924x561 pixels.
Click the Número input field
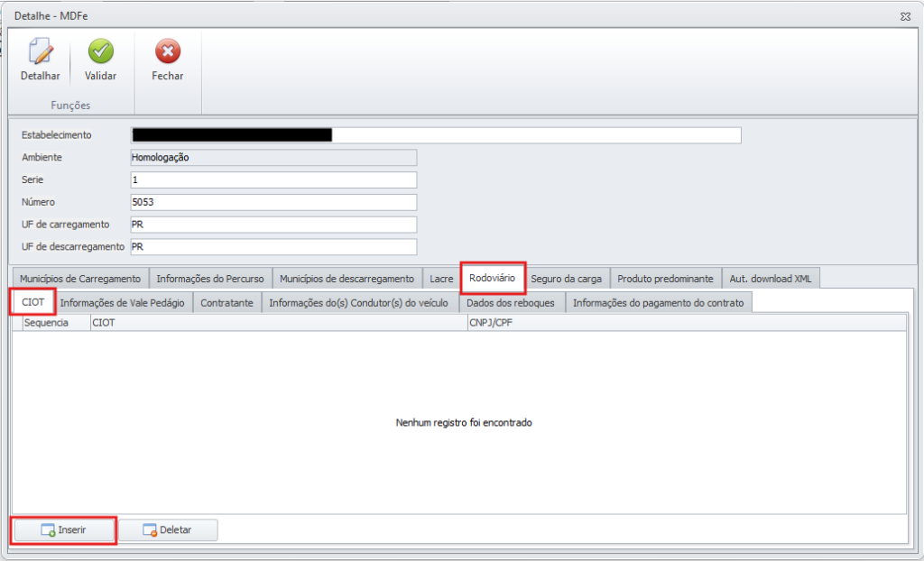click(273, 202)
